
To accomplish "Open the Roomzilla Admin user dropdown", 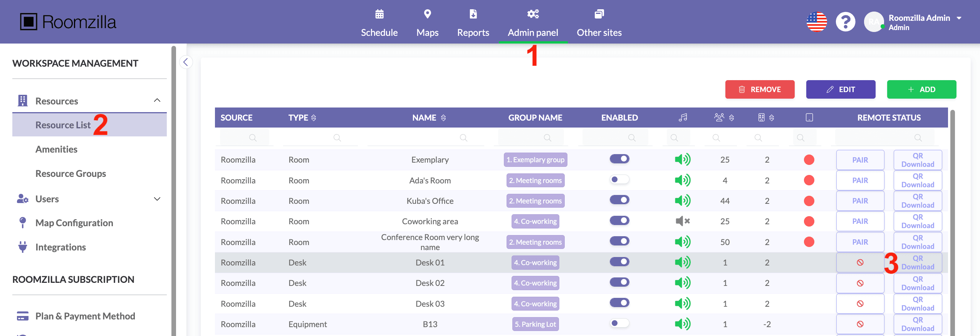I will (959, 18).
